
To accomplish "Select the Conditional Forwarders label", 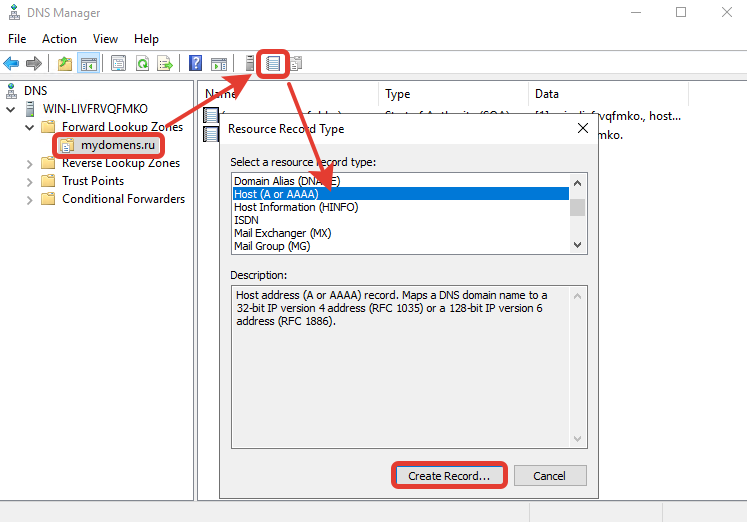I will tap(123, 199).
